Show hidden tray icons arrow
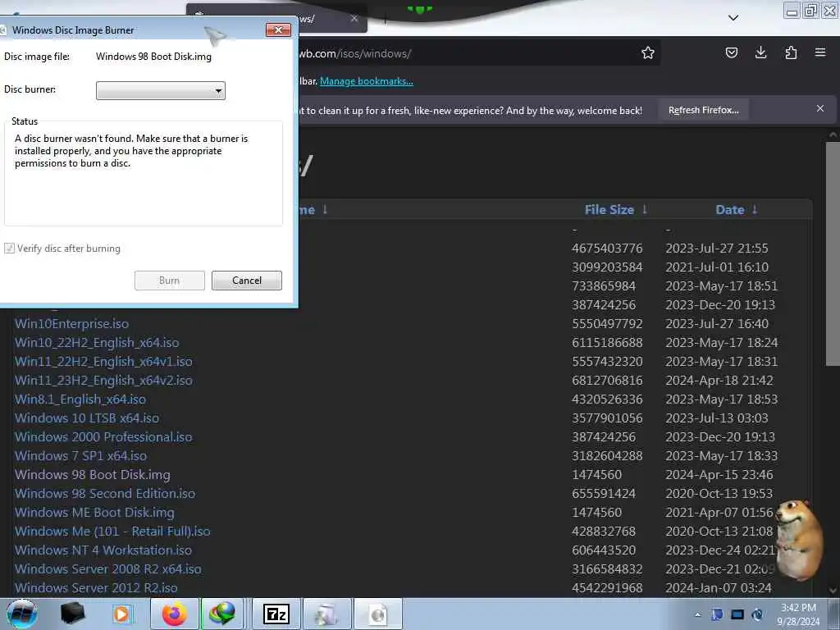Image resolution: width=840 pixels, height=630 pixels. tap(697, 614)
